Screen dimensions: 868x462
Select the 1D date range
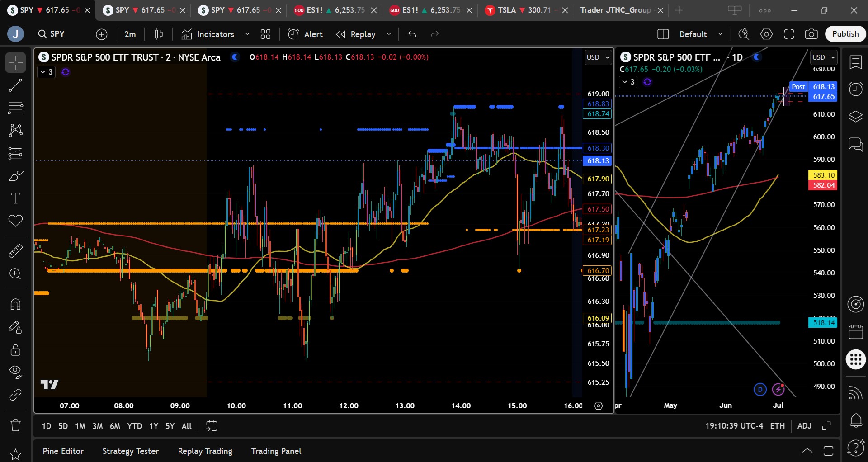click(x=47, y=426)
